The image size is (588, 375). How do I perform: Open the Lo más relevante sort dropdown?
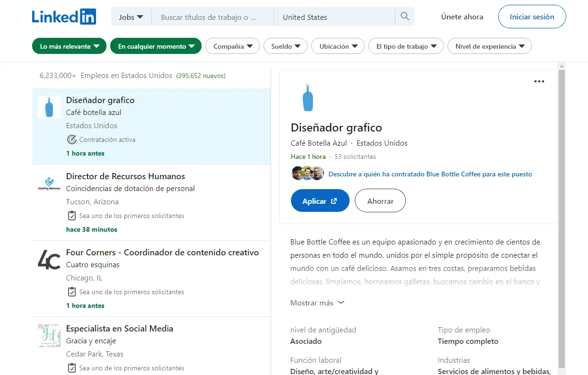tap(70, 46)
